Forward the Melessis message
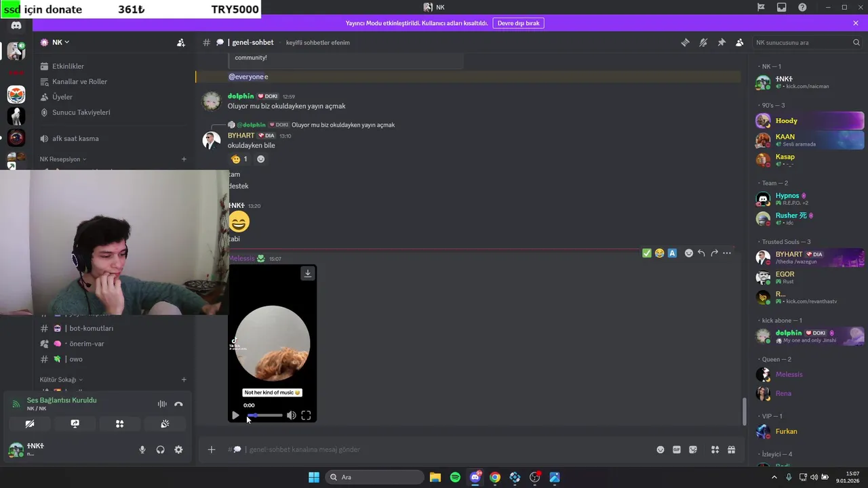This screenshot has height=488, width=868. [x=714, y=253]
